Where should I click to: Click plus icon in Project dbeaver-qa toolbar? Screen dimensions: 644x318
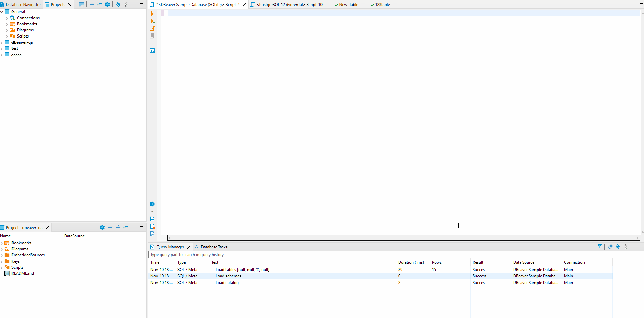pyautogui.click(x=118, y=227)
